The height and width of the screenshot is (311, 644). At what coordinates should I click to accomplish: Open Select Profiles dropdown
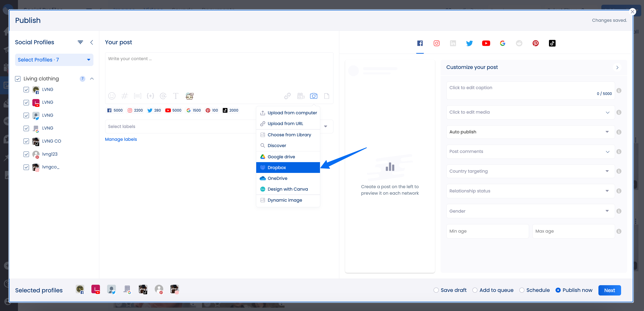[x=54, y=60]
